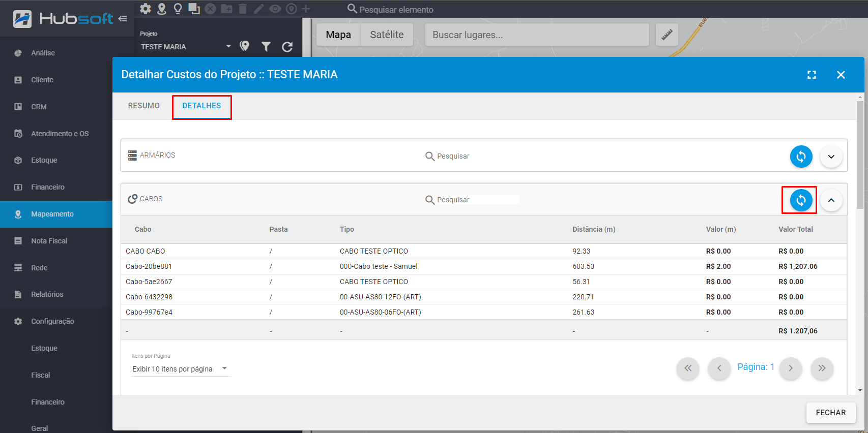Collapse the Hubsoft sidebar with the arrow icon
This screenshot has height=433, width=868.
(123, 19)
